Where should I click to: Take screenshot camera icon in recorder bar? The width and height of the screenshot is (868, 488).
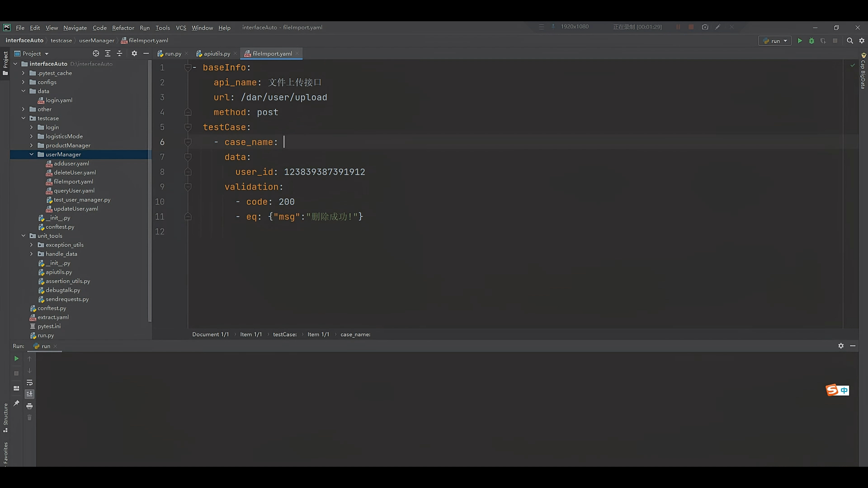pyautogui.click(x=705, y=27)
